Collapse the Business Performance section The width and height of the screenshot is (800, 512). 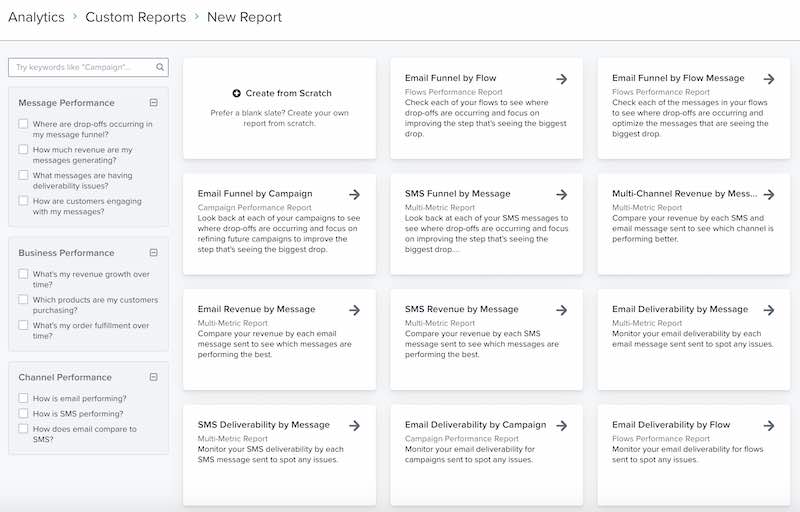[x=153, y=253]
